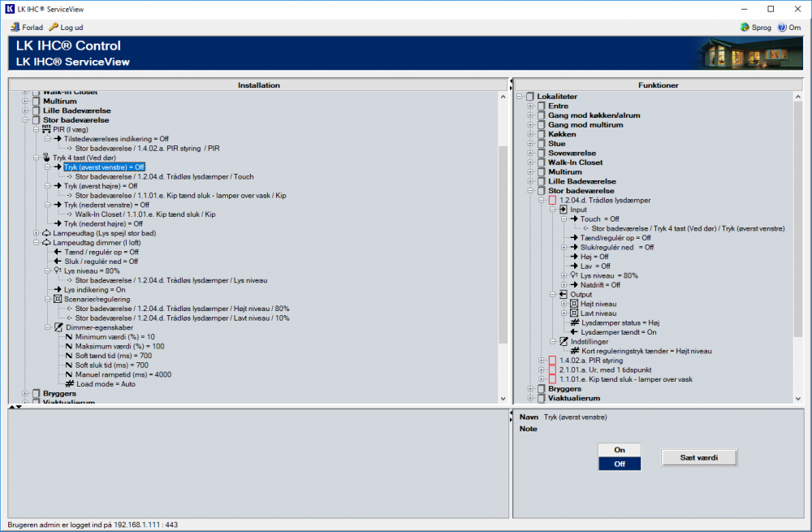Image resolution: width=812 pixels, height=532 pixels.
Task: Tick the Lokaliteter checkbox in Funktioner
Action: coord(530,97)
